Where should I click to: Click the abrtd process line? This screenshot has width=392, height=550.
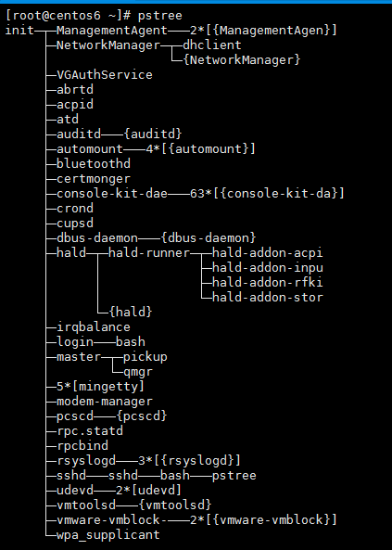pos(75,90)
